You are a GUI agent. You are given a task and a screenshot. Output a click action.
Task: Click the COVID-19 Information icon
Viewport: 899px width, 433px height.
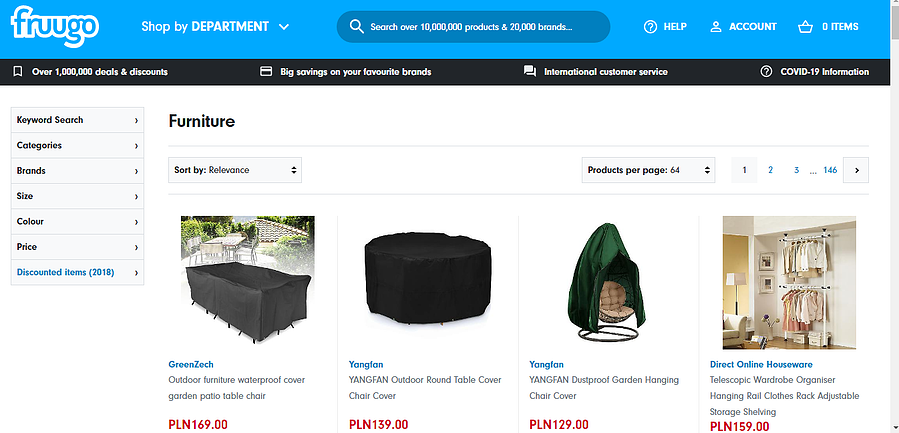coord(766,72)
